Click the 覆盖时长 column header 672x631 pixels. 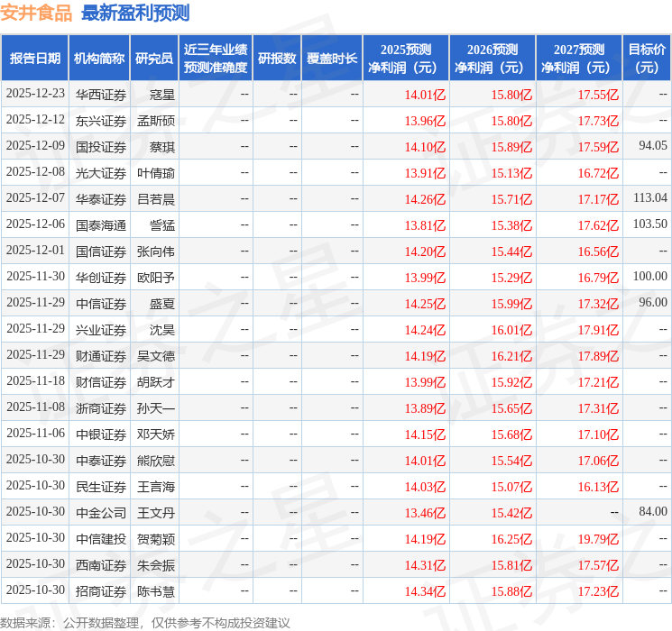(x=332, y=59)
